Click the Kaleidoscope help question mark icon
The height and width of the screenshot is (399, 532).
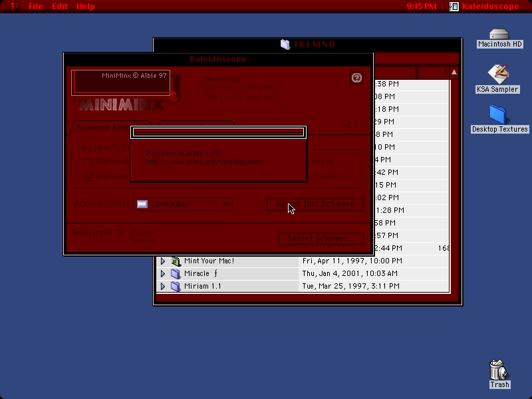356,78
